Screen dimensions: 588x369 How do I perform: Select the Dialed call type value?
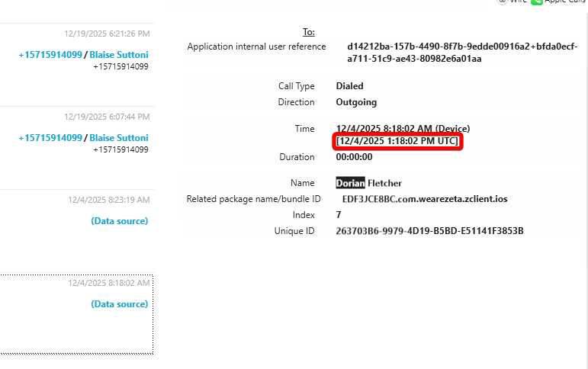(x=349, y=86)
